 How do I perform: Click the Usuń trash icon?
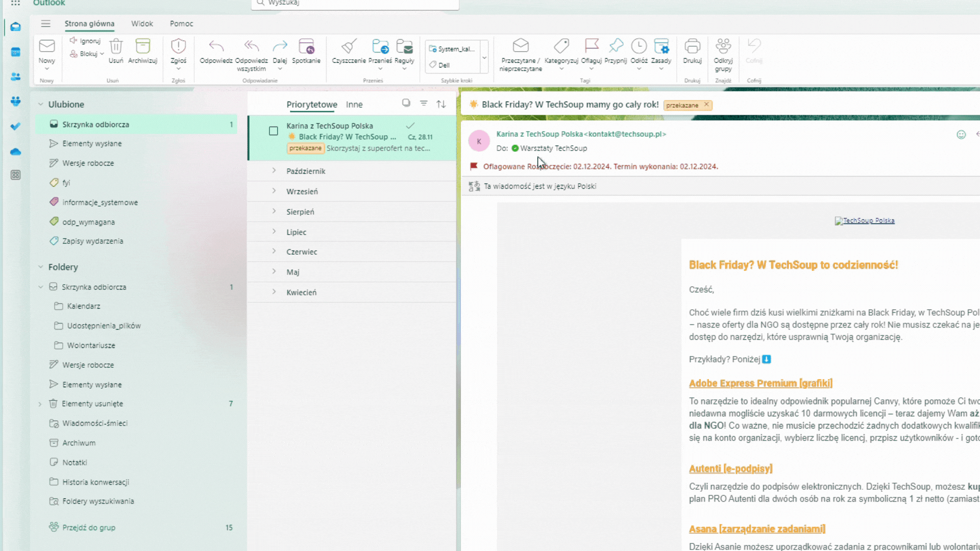coord(116,47)
